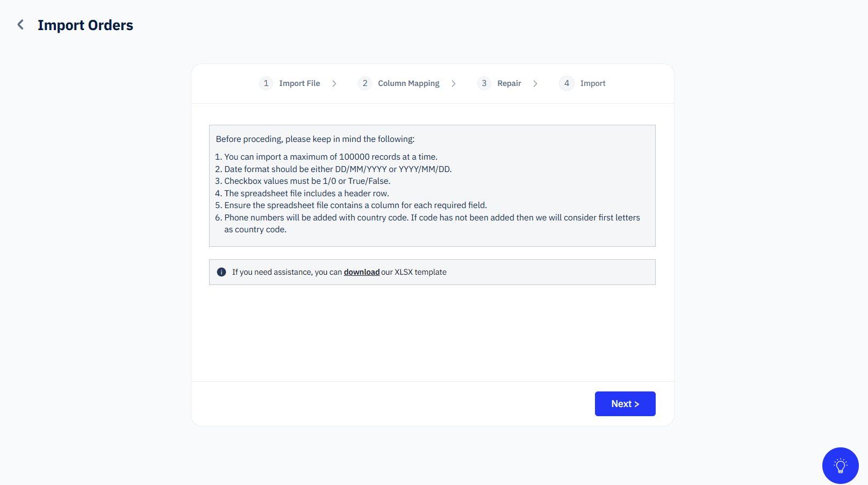Select the step 3 number circle
Image resolution: width=868 pixels, height=485 pixels.
click(x=484, y=83)
